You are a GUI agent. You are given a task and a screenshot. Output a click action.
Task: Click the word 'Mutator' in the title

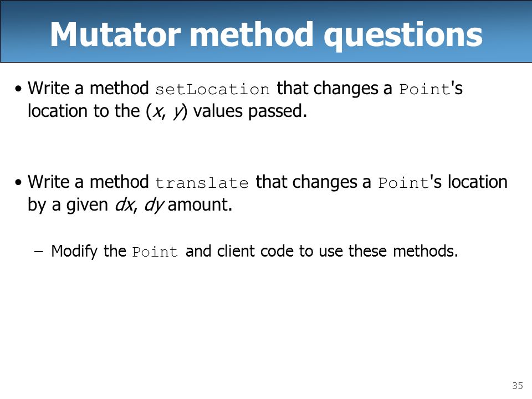click(115, 34)
